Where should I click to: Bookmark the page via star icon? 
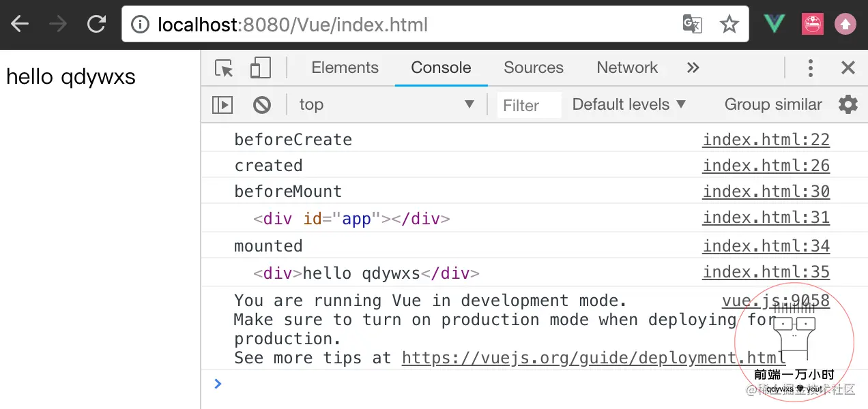point(729,23)
